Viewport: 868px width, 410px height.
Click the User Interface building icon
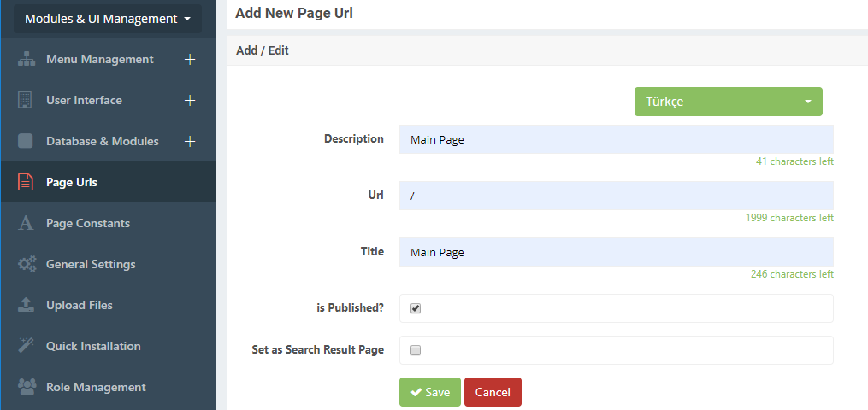26,100
